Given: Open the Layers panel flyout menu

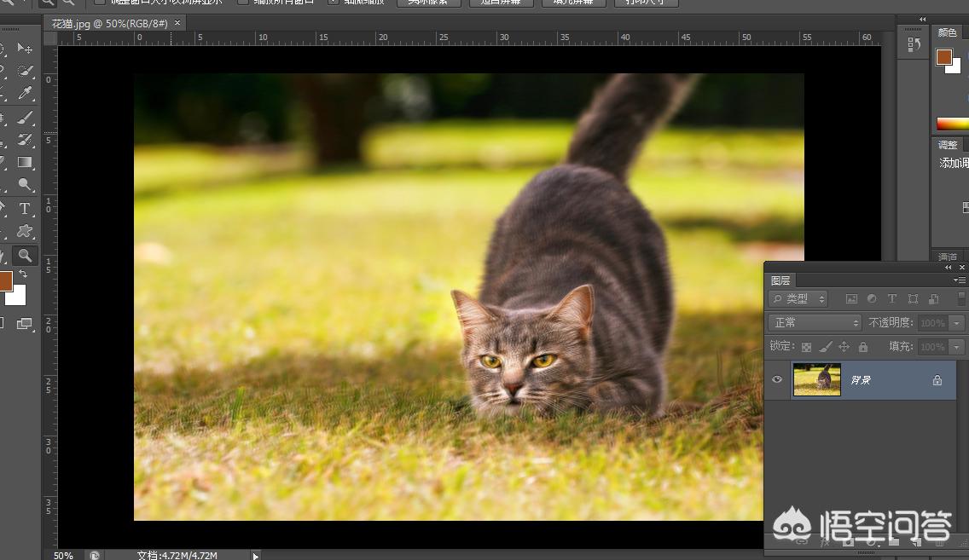Looking at the screenshot, I should [960, 280].
